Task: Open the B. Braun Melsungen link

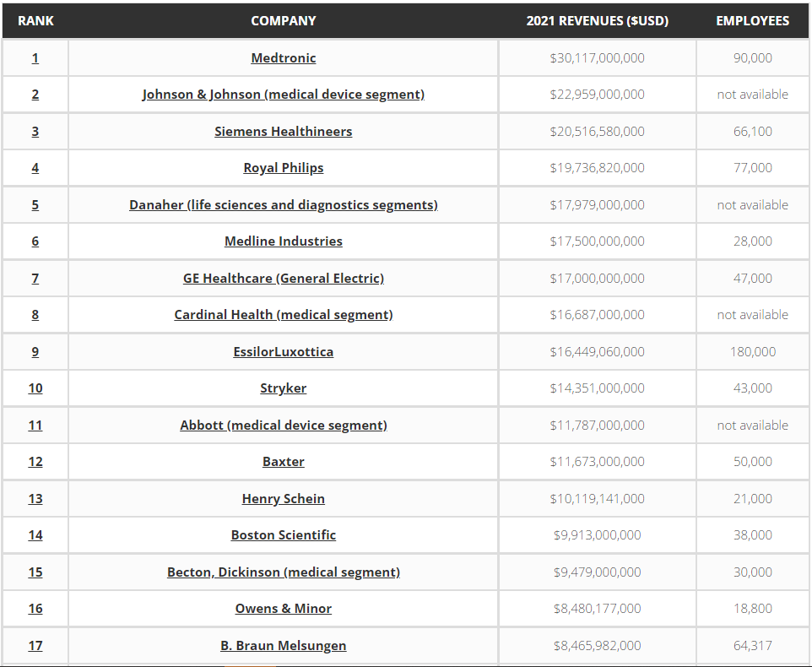Action: click(284, 646)
